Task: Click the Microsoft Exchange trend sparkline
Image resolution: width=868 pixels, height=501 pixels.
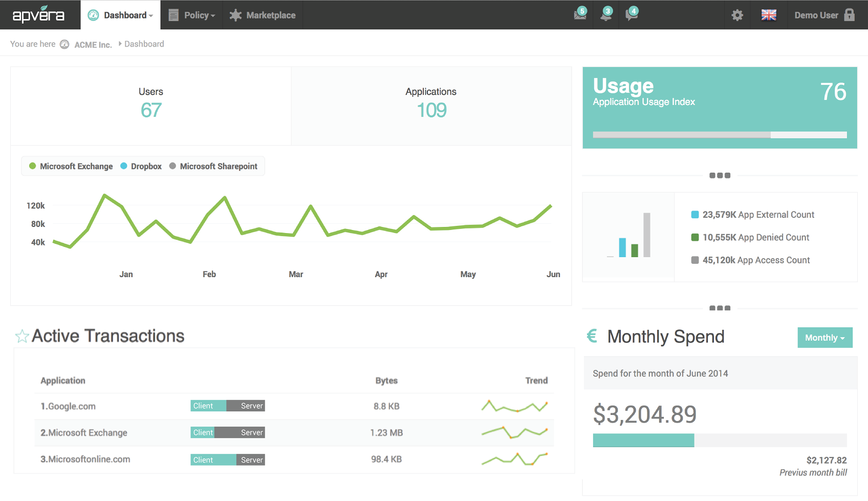Action: [x=515, y=433]
